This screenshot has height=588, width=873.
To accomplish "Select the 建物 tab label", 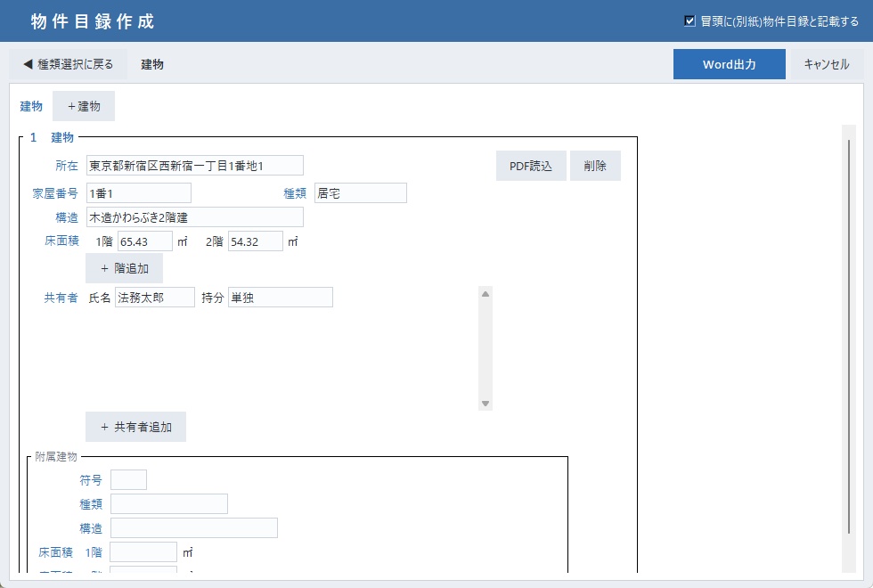I will pos(31,106).
